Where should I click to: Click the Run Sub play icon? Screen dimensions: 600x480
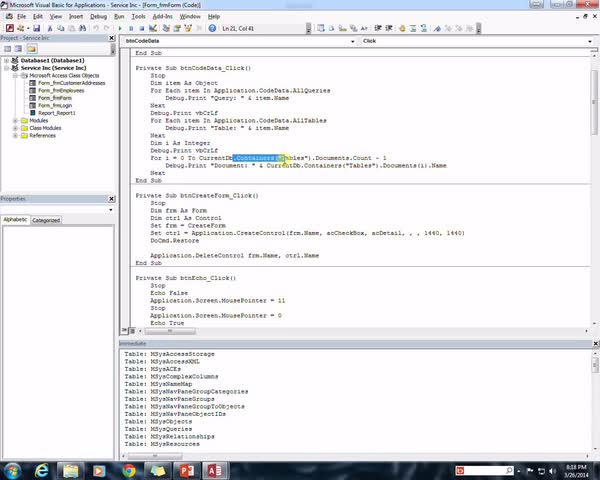[118, 27]
